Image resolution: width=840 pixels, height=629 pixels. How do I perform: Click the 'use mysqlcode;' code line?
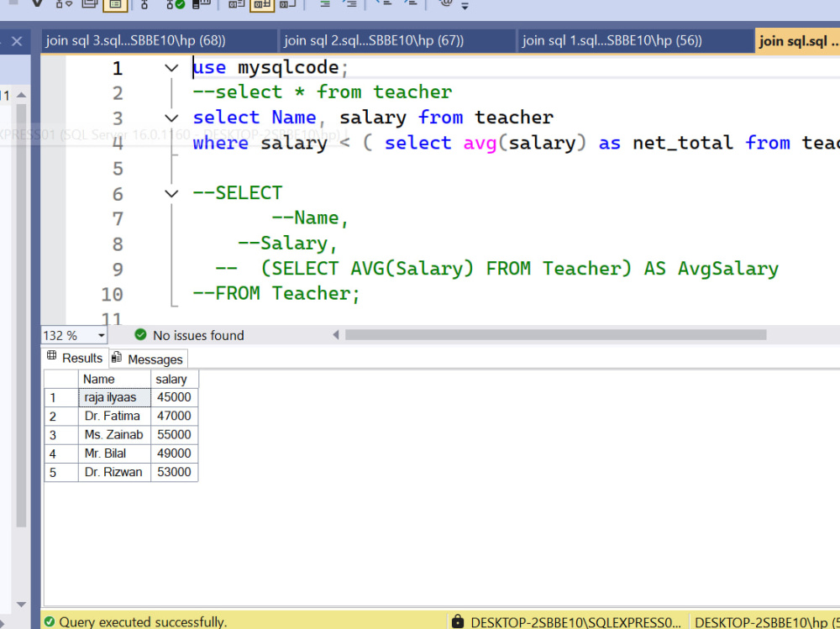tap(270, 67)
